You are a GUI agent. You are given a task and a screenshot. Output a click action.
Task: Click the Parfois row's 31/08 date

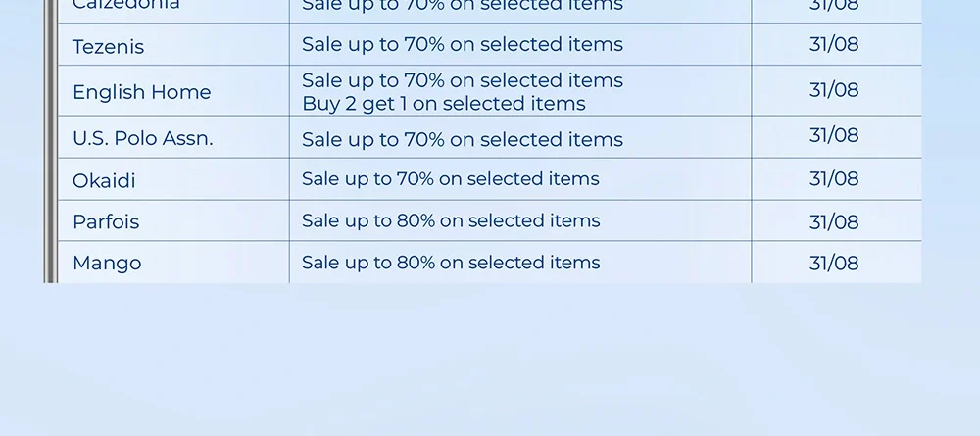[x=834, y=222]
